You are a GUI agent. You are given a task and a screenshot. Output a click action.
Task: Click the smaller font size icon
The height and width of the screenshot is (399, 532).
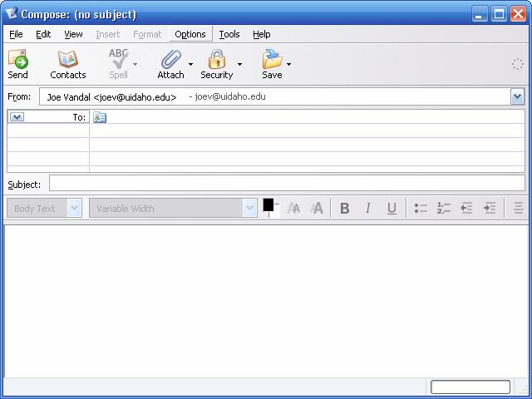pos(293,208)
